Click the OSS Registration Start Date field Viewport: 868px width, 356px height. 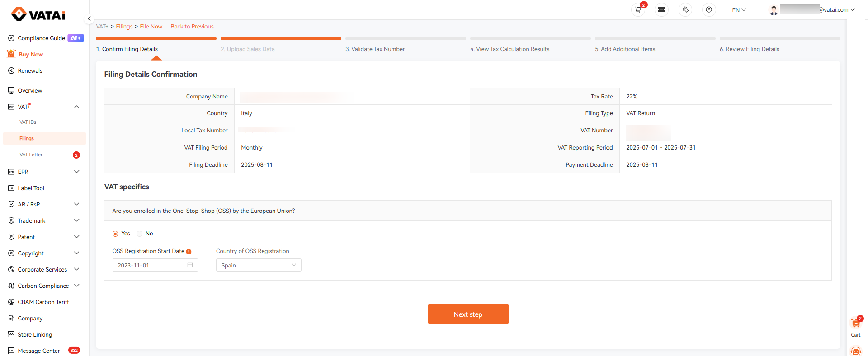tap(150, 265)
